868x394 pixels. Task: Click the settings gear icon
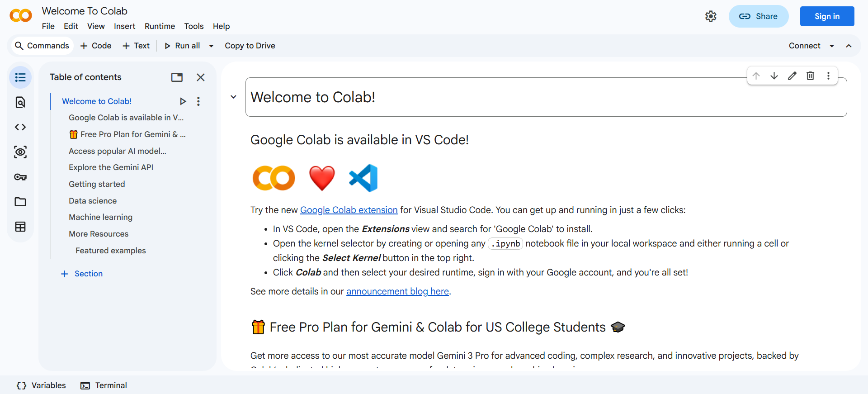[x=711, y=16]
